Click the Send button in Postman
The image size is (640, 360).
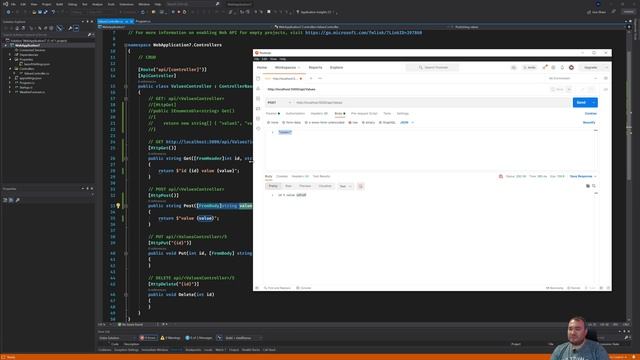tap(581, 102)
